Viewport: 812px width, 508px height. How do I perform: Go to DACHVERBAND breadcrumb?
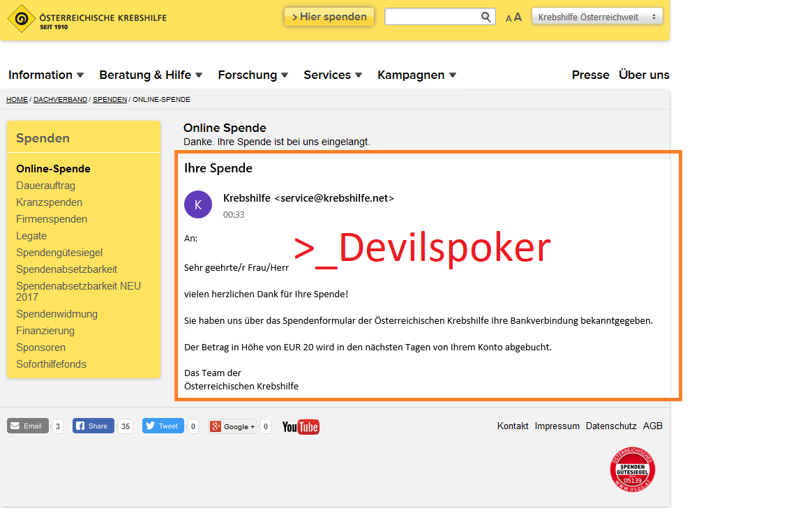(60, 99)
